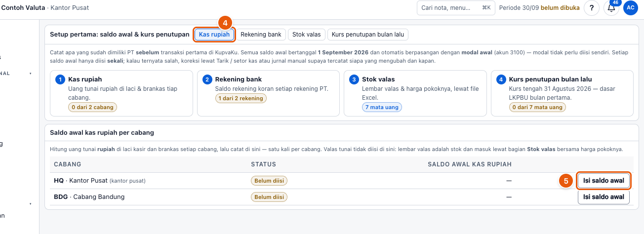Click the Periode 30/09 belum dibuka status
Screen dimensions: 644x234
click(x=539, y=8)
